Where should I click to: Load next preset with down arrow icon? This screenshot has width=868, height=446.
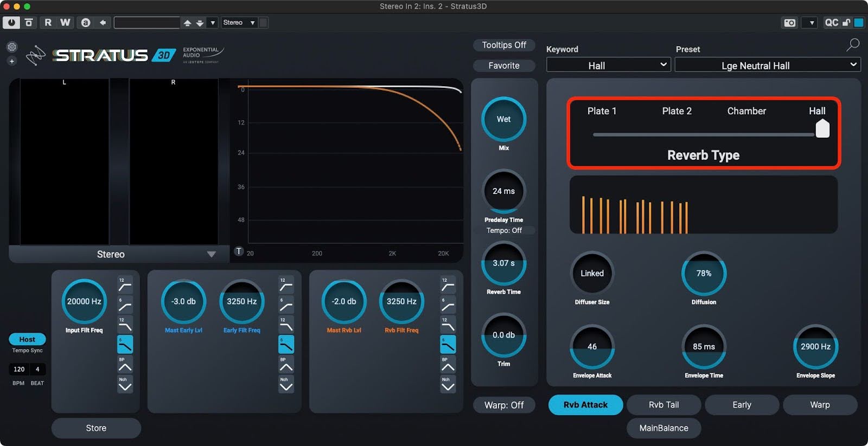[200, 23]
